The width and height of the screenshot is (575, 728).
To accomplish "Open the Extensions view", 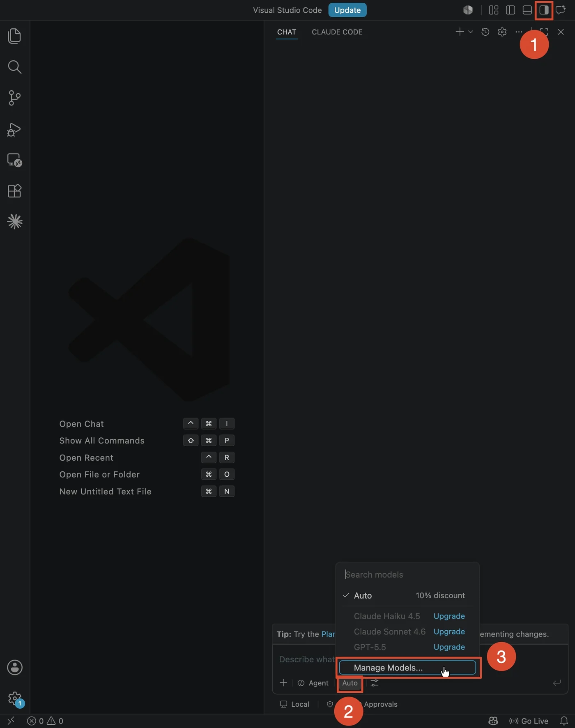I will coord(15,191).
